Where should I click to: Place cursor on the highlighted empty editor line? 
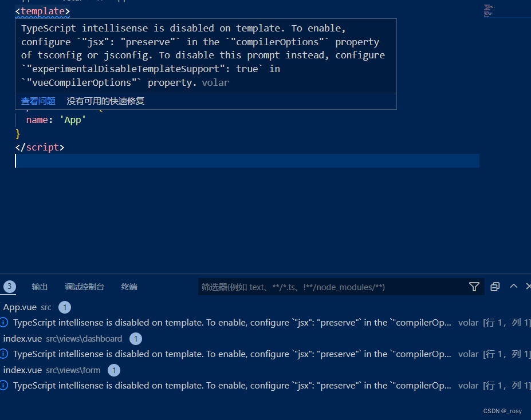[x=247, y=161]
